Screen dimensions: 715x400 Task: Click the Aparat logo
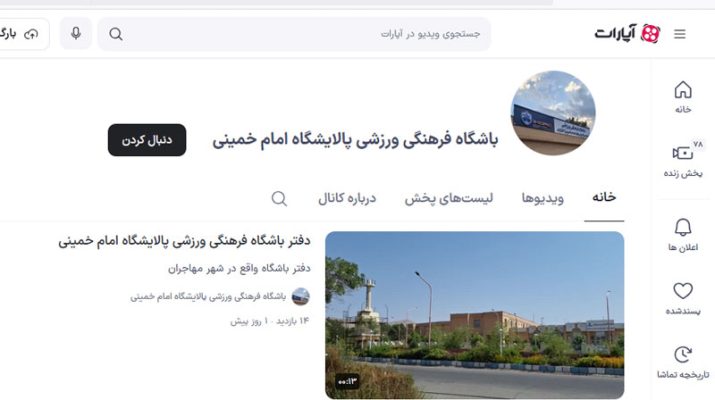pyautogui.click(x=627, y=33)
